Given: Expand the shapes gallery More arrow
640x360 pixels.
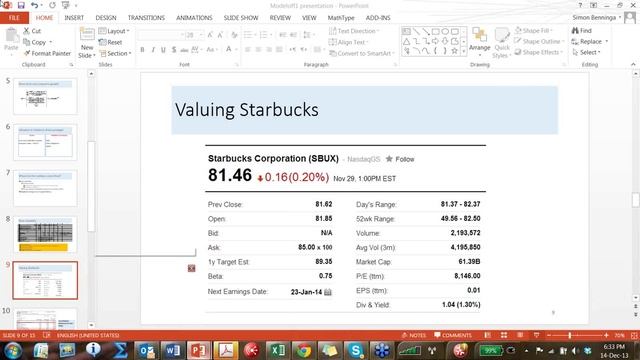Looking at the screenshot, I should [464, 51].
